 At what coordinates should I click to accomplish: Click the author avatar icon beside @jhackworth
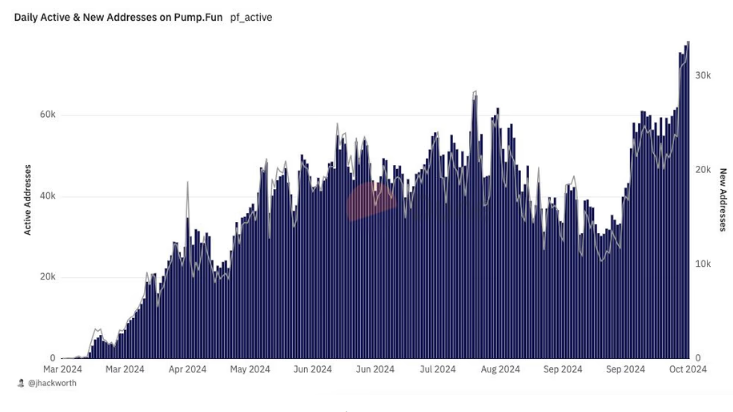click(x=21, y=383)
